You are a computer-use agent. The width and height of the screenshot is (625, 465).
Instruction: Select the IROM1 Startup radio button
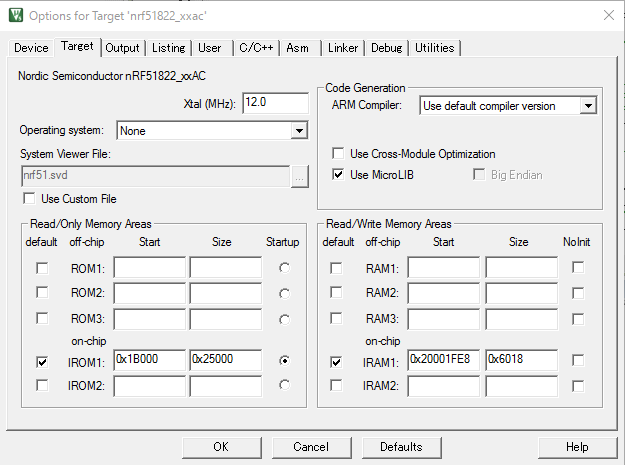284,361
